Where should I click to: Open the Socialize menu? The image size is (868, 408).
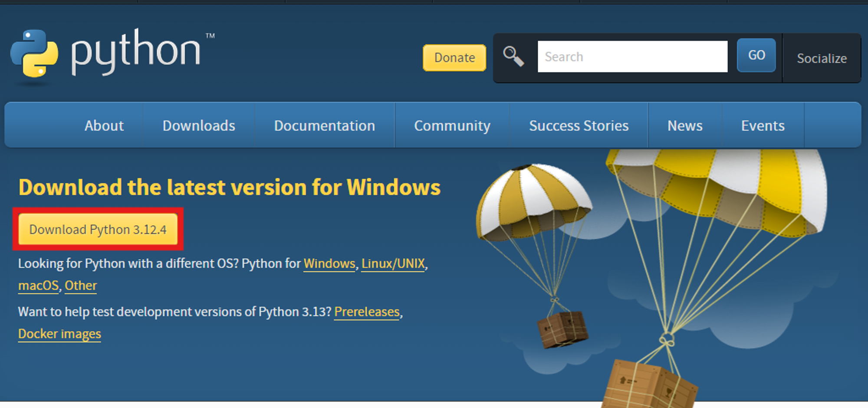[822, 58]
